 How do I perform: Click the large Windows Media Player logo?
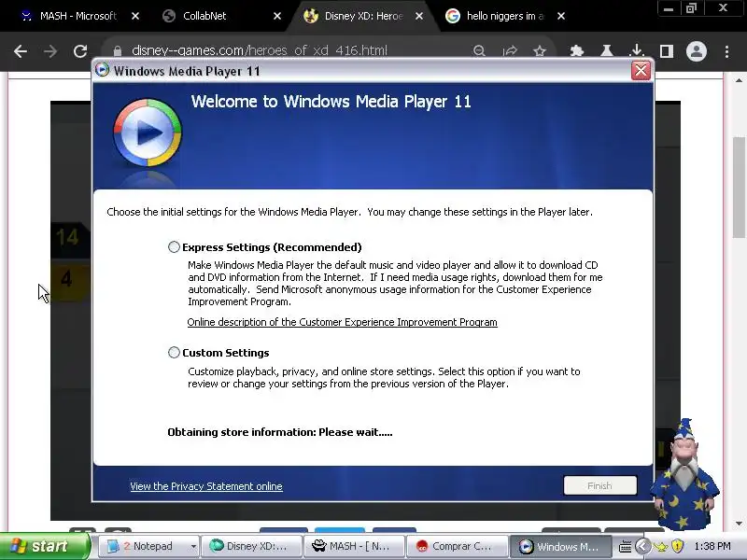tap(148, 133)
